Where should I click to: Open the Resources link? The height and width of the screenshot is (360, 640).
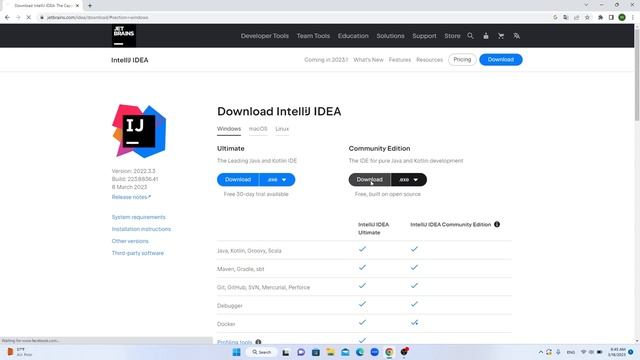[x=429, y=60]
